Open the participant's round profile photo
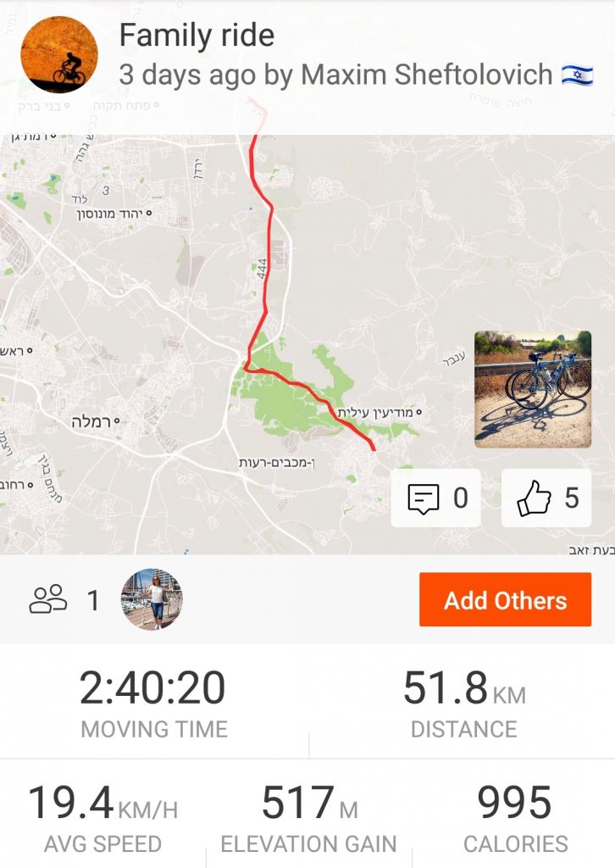615x868 pixels. click(152, 599)
